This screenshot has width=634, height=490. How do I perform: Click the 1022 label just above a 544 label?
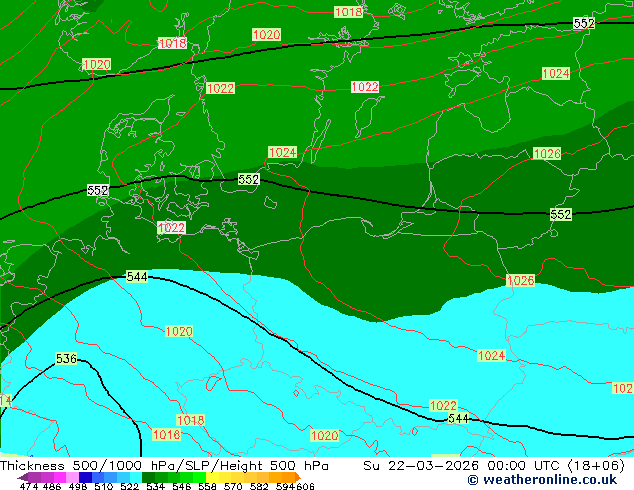pyautogui.click(x=443, y=406)
